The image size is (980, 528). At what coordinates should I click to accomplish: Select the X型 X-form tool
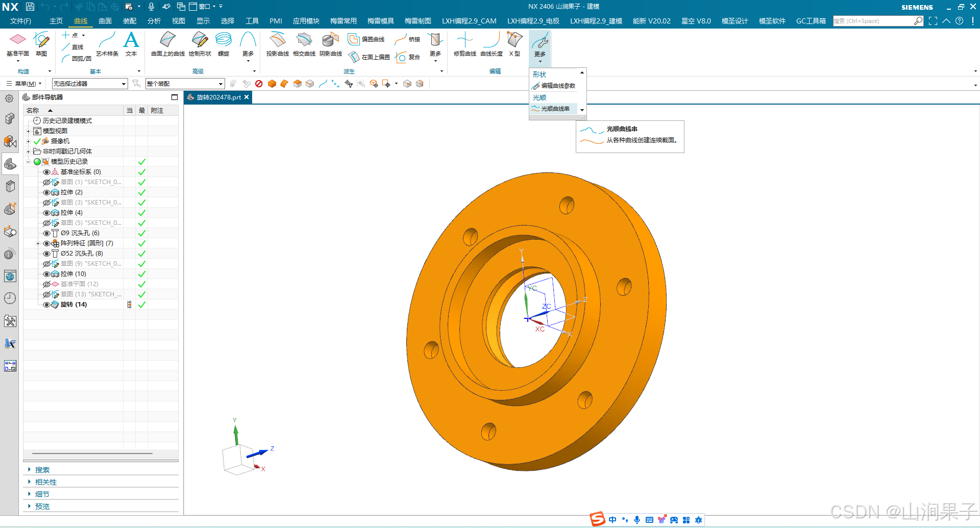click(514, 44)
